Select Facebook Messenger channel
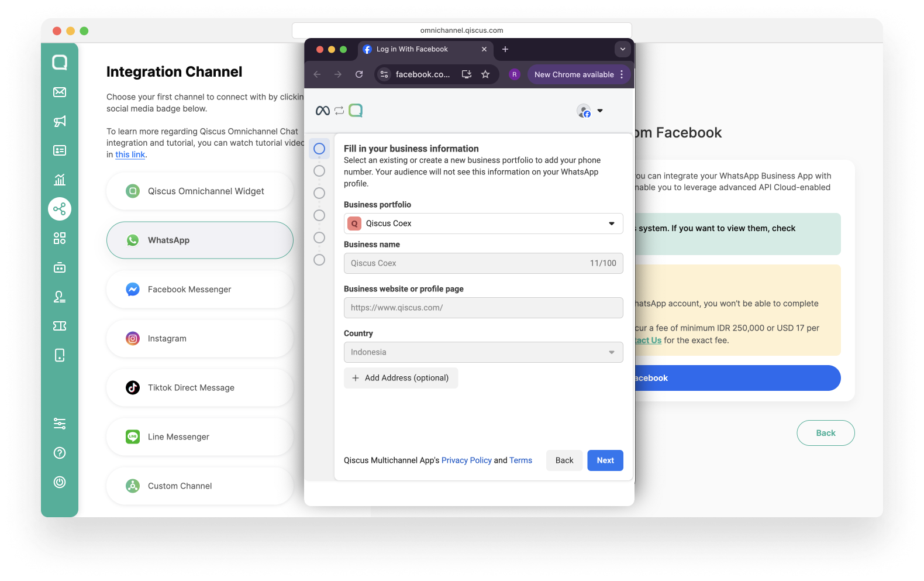The height and width of the screenshot is (581, 924). (200, 290)
